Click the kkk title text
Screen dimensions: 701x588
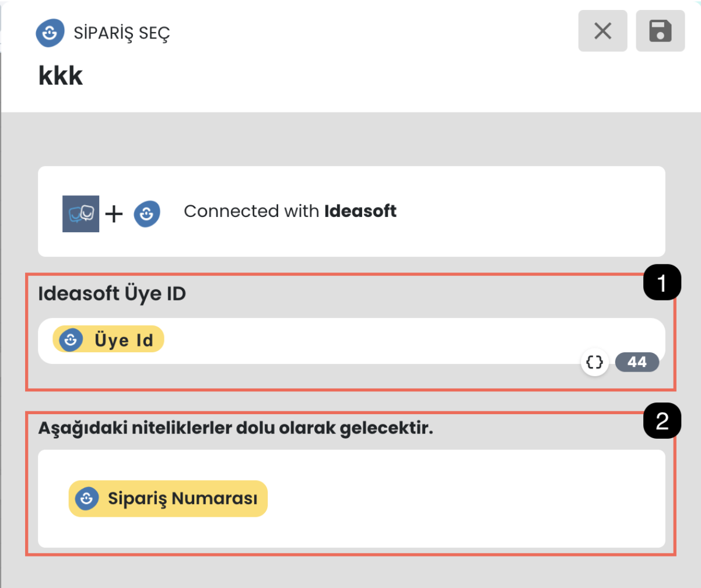(x=61, y=76)
